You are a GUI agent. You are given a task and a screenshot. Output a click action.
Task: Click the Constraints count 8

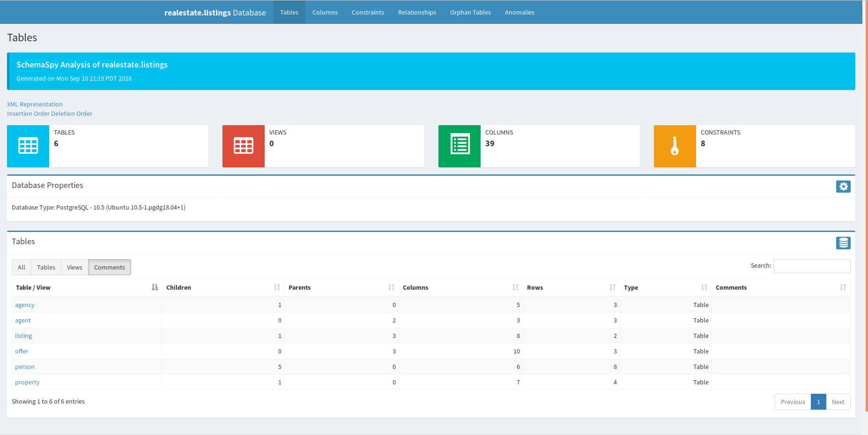click(x=703, y=143)
